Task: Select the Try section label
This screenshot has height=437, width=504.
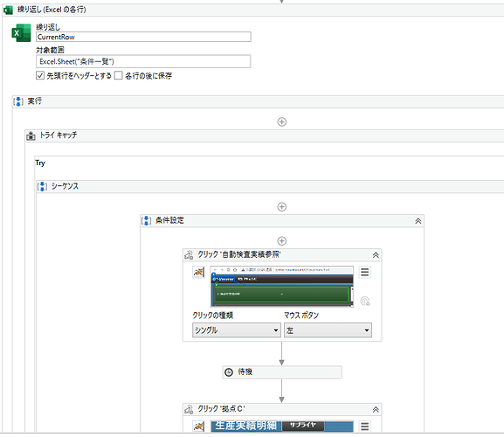Action: [x=40, y=163]
